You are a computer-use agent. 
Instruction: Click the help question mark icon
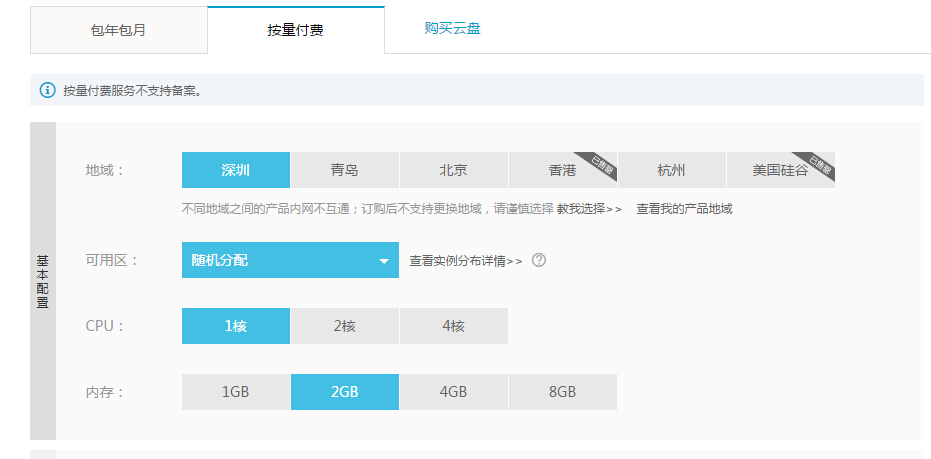539,261
